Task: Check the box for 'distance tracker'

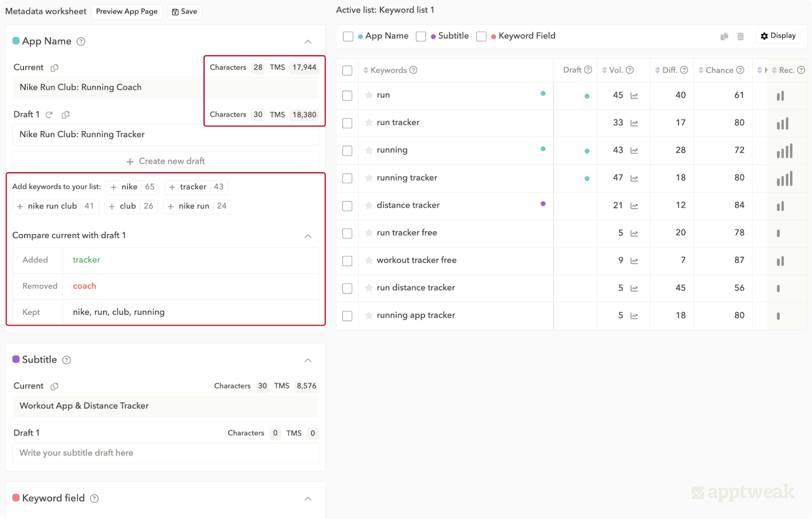Action: 348,206
